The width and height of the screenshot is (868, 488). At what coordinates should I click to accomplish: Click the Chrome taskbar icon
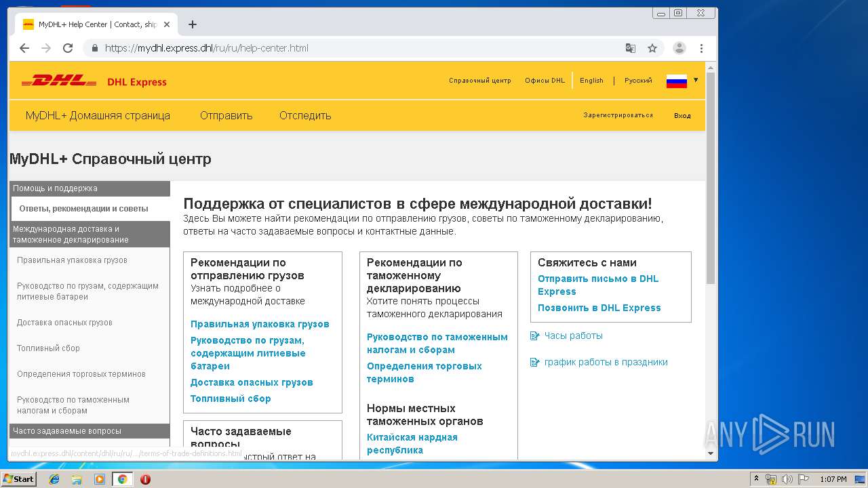pos(122,479)
